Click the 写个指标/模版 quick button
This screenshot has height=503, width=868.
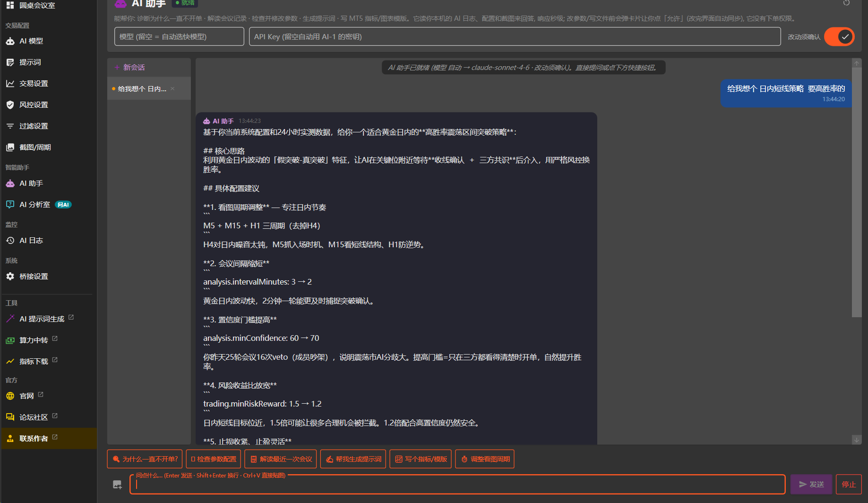point(421,459)
